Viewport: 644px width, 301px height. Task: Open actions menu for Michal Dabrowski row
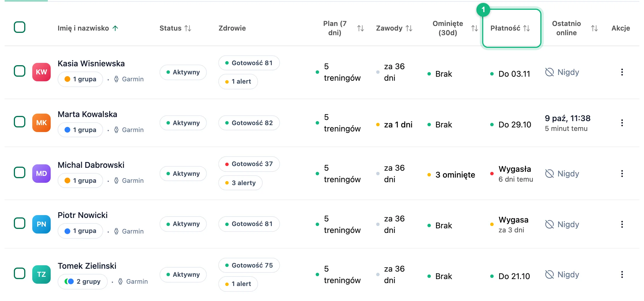click(x=622, y=174)
